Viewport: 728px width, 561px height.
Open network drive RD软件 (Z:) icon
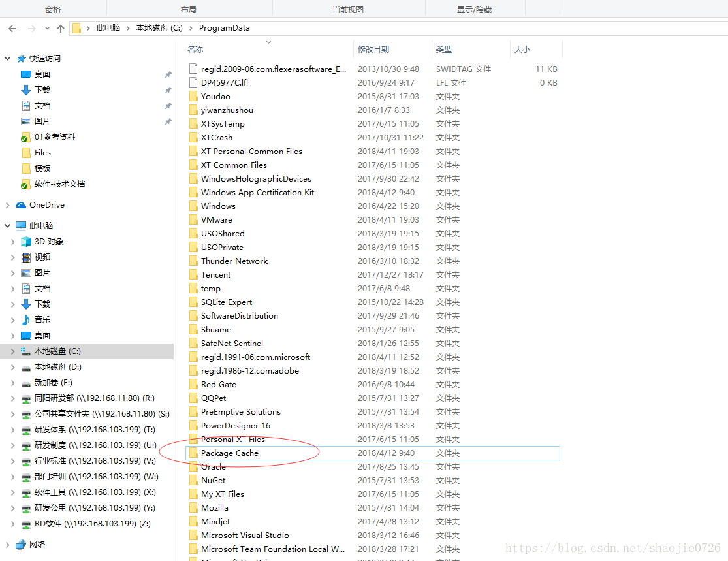coord(26,524)
